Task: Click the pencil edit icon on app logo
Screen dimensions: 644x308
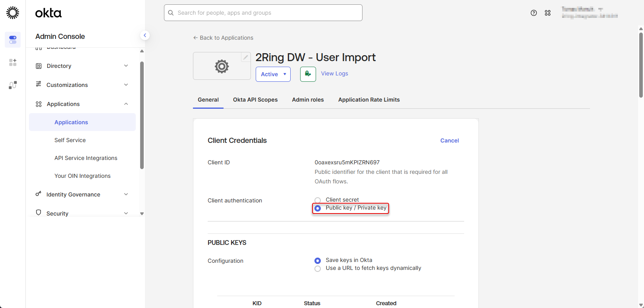Action: pos(246,58)
